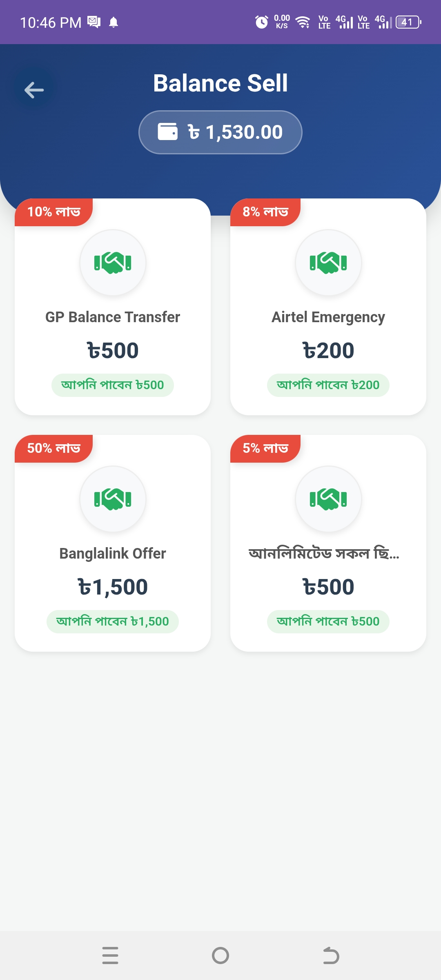Open the Airtel Emergency offer title

point(328,317)
